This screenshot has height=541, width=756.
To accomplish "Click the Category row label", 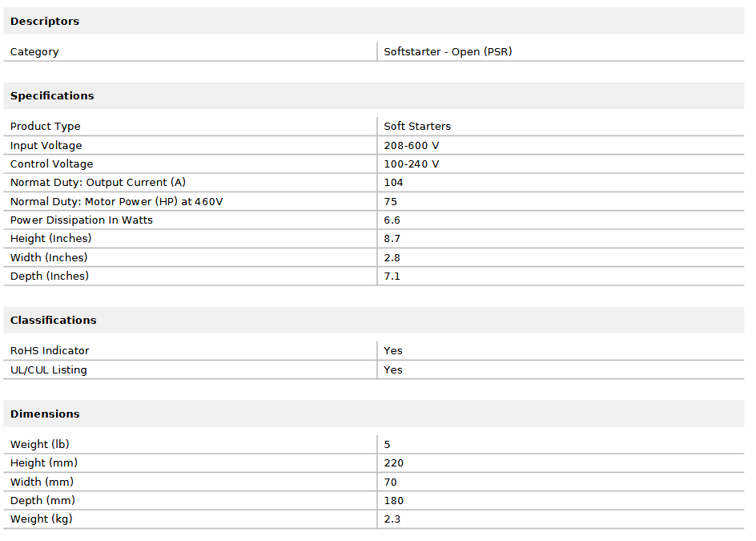I will click(34, 51).
